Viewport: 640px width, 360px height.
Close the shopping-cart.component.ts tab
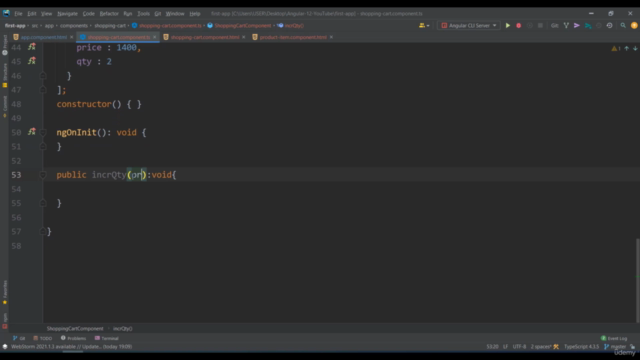[x=155, y=37]
